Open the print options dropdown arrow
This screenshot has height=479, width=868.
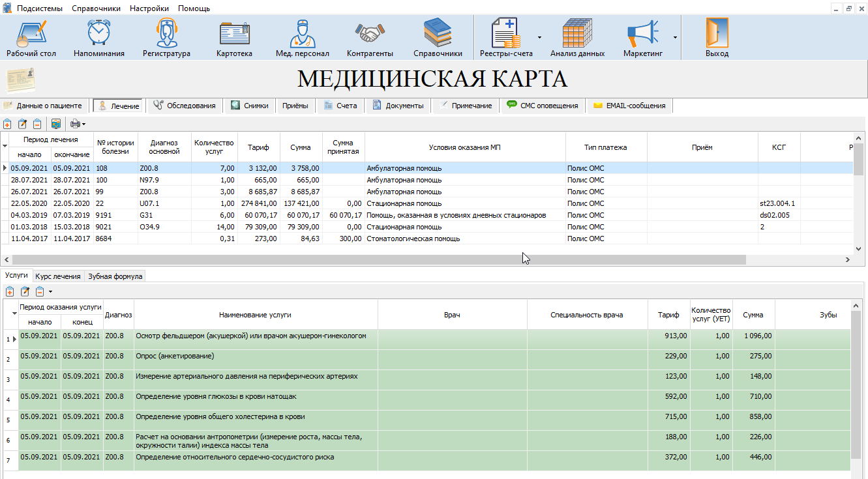coord(83,124)
